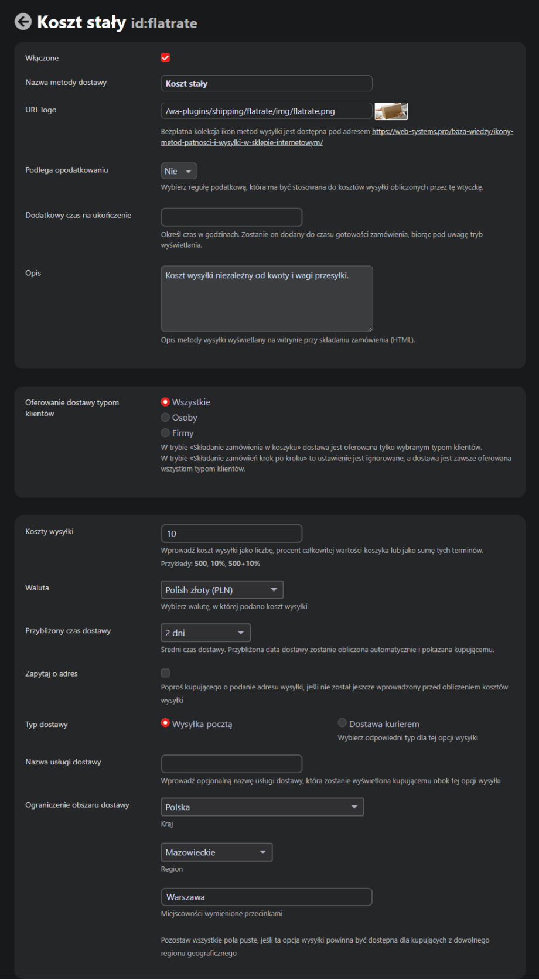Viewport: 539px width, 980px height.
Task: Select Dostawa kurierem delivery type
Action: click(342, 723)
